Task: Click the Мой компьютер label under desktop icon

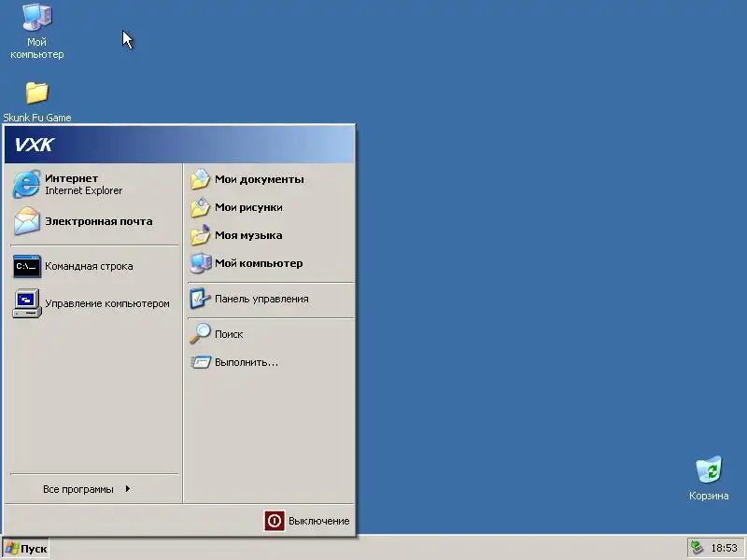Action: [x=36, y=49]
